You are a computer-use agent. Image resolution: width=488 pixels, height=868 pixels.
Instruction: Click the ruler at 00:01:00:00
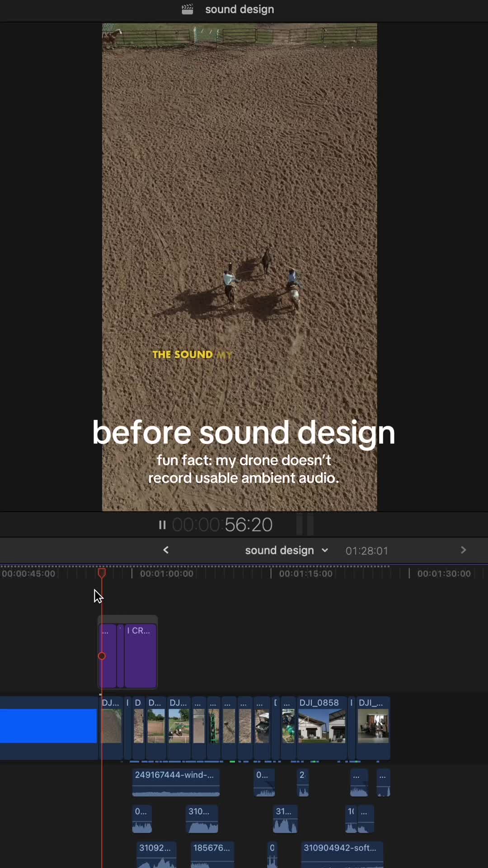click(167, 574)
